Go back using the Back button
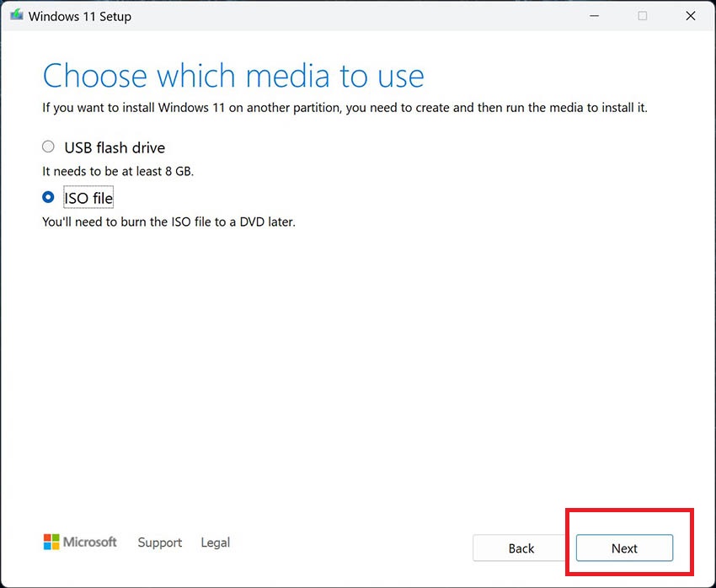Viewport: 716px width, 588px height. [521, 548]
